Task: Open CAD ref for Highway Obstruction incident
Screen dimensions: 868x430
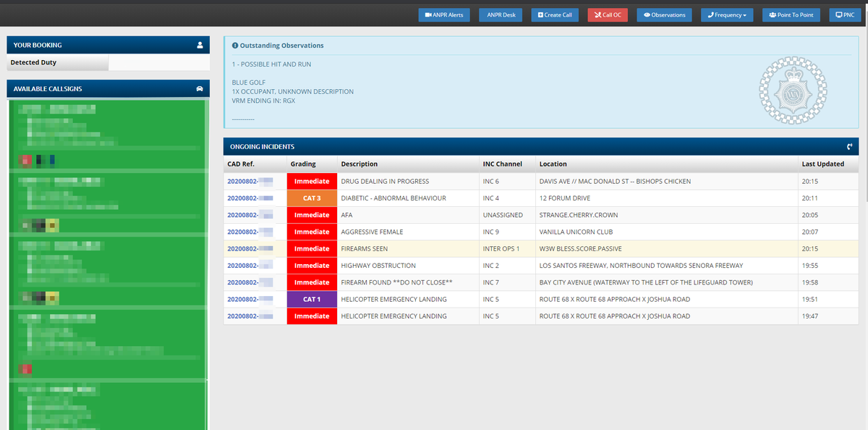Action: pos(250,266)
